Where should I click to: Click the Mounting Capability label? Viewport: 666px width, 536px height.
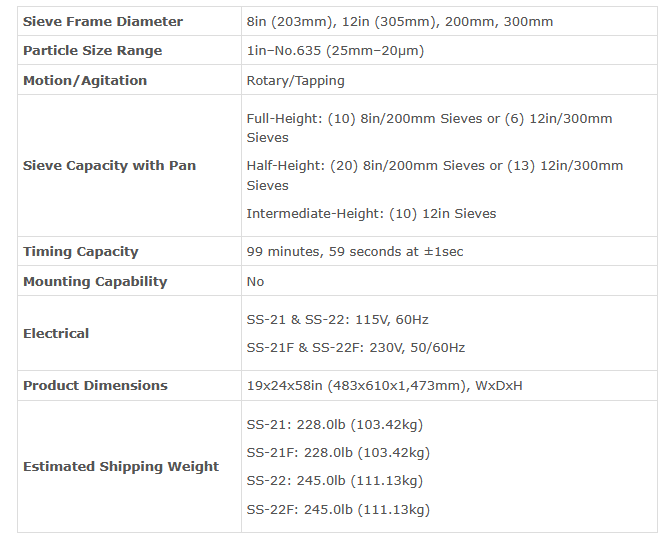[x=95, y=281]
